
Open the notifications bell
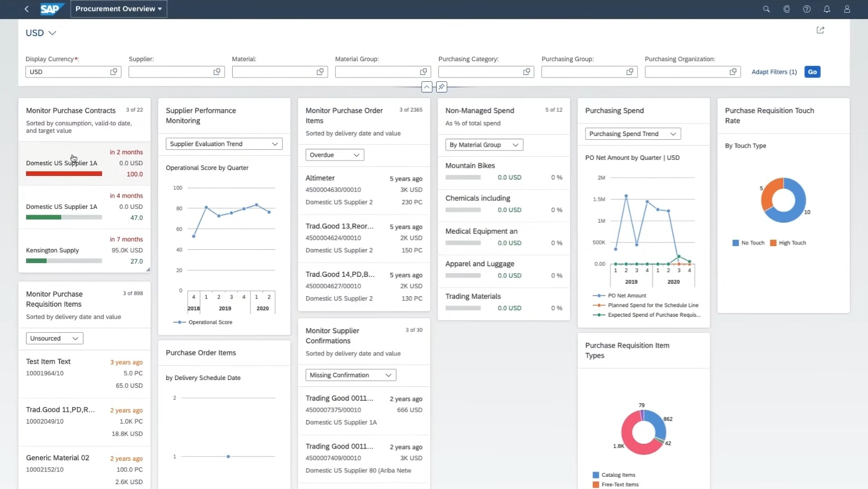tap(827, 9)
